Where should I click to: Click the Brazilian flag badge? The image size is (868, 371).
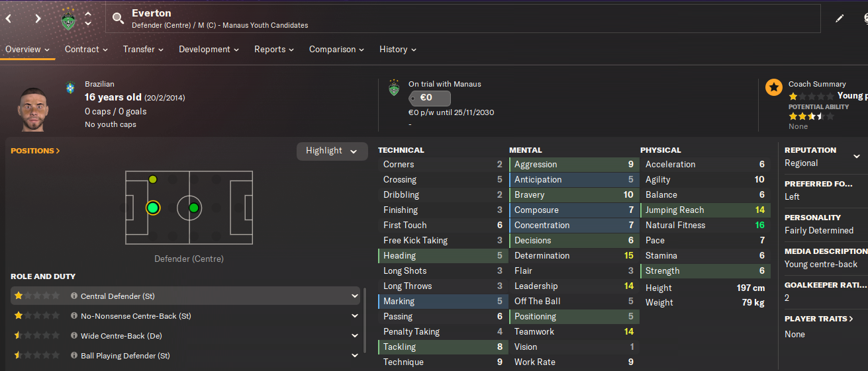coord(71,87)
